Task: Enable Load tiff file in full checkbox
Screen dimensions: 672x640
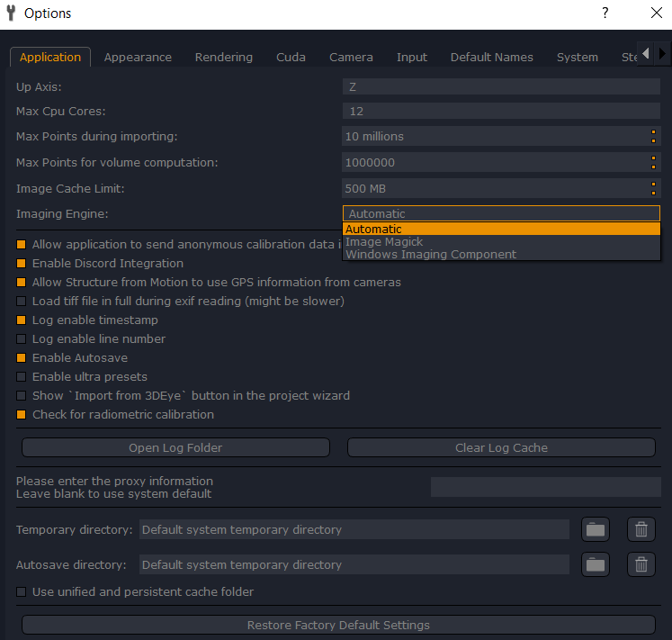Action: pos(21,302)
